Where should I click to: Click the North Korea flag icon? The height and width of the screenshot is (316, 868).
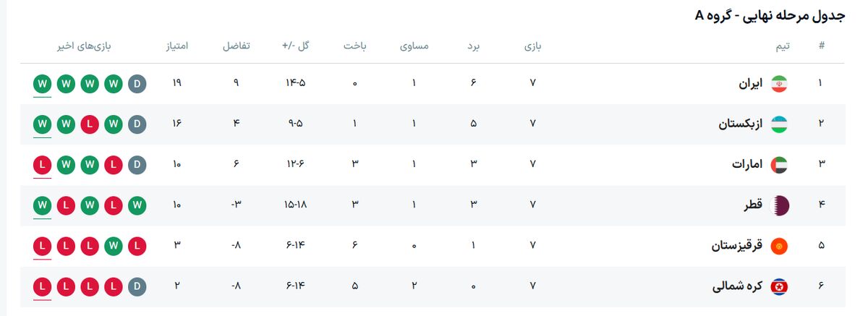(778, 286)
